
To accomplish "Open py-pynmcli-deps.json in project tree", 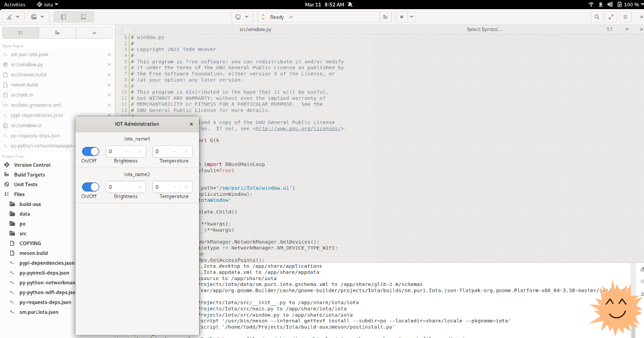I will [x=44, y=273].
